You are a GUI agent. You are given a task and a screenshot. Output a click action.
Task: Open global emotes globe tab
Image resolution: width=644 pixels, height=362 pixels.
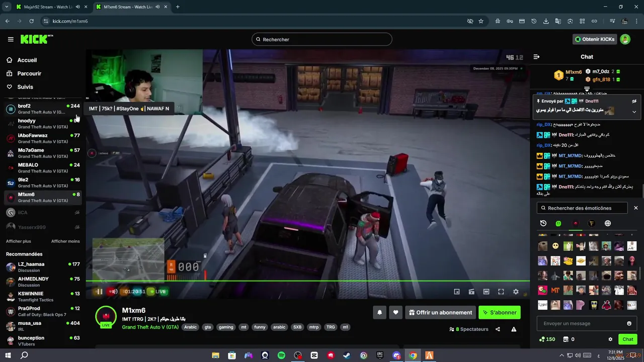pyautogui.click(x=608, y=223)
